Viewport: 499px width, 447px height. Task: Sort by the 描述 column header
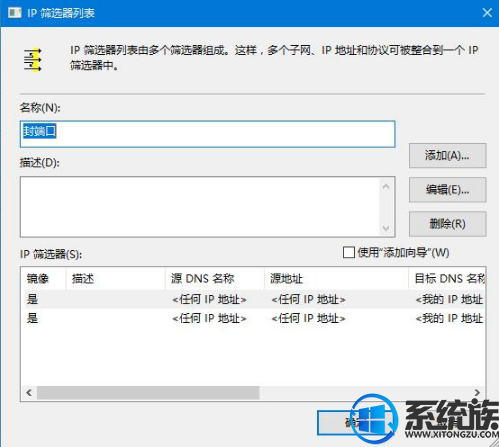pos(115,278)
